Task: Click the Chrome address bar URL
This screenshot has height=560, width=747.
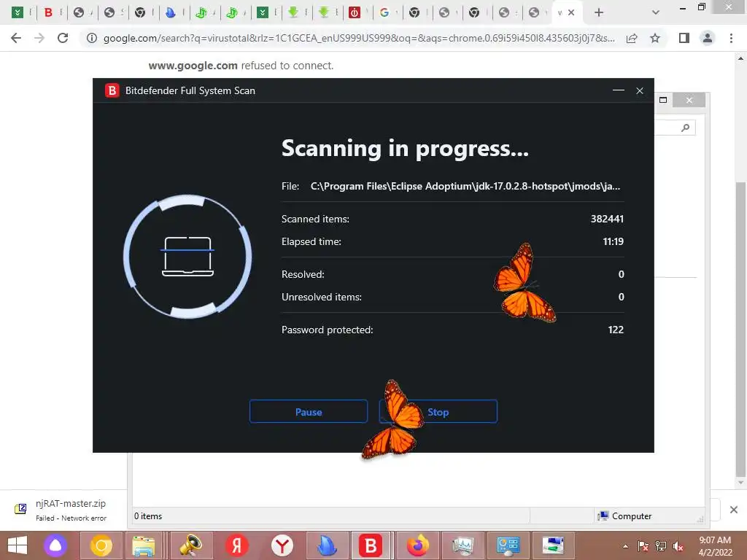Action: [x=359, y=38]
